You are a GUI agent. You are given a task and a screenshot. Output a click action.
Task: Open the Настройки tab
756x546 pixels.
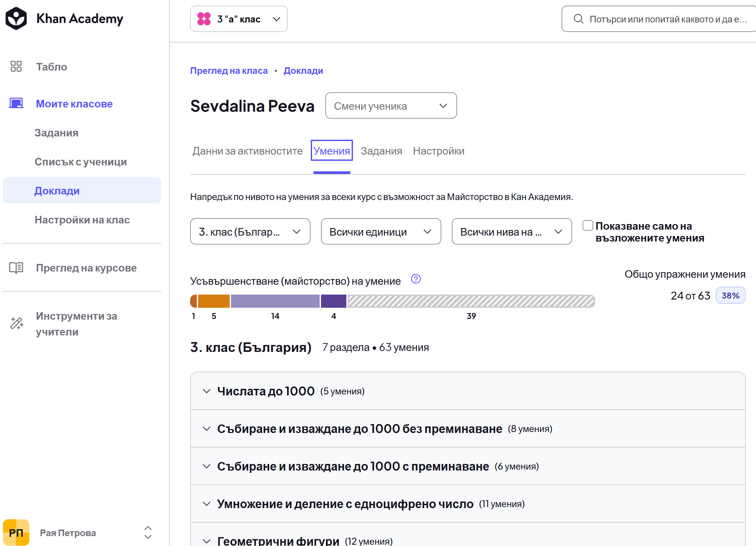(x=438, y=151)
